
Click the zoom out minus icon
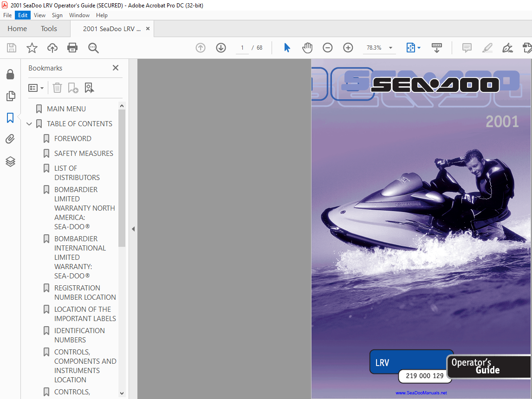[x=327, y=48]
